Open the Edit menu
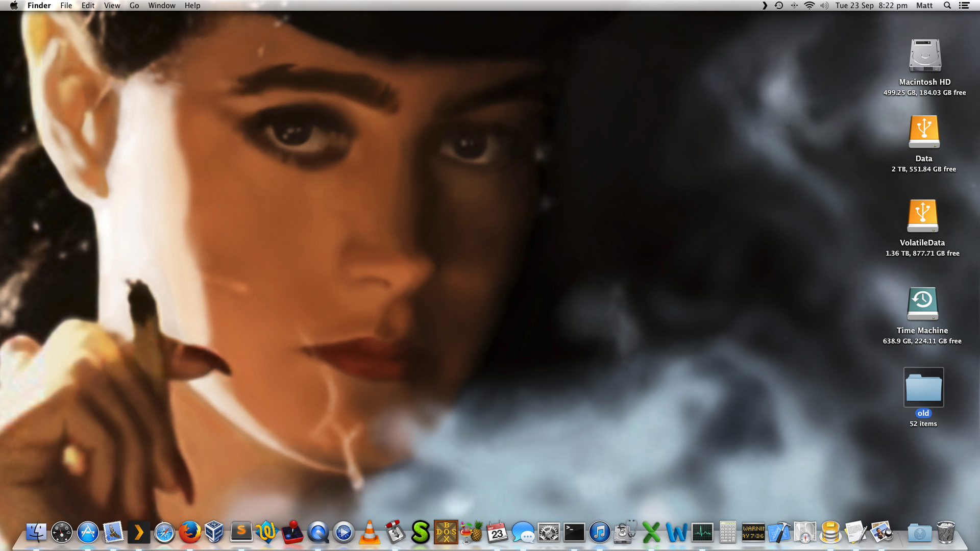Image resolution: width=980 pixels, height=551 pixels. point(88,6)
